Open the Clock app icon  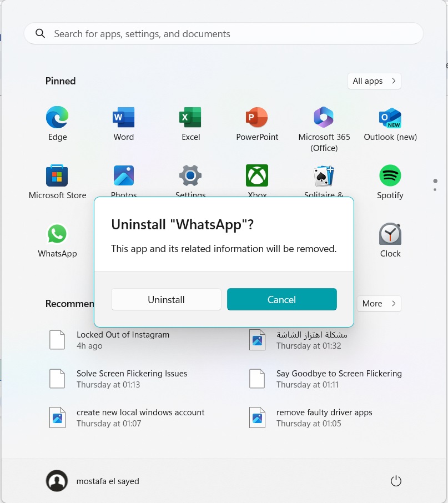[x=390, y=234]
